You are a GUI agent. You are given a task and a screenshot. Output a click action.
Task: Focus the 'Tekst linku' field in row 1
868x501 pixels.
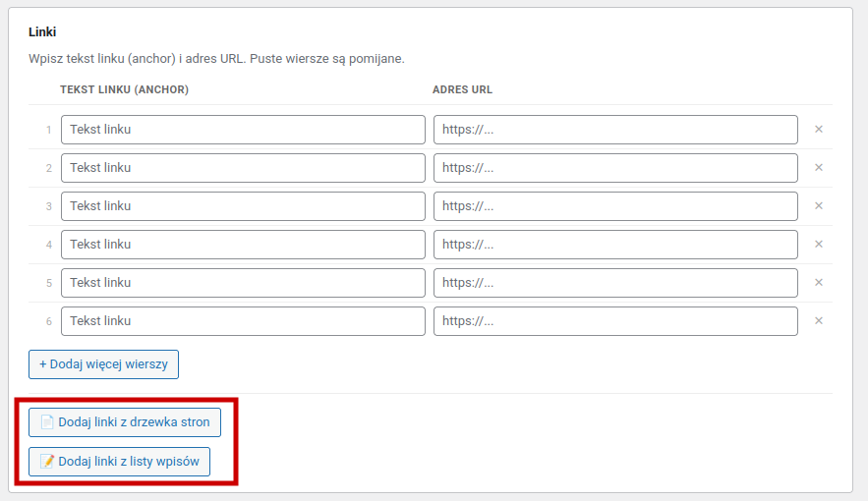coord(243,130)
